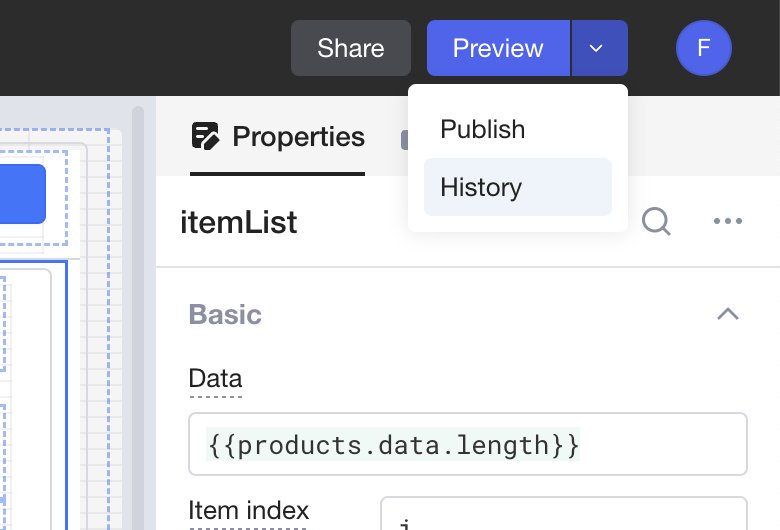This screenshot has height=530, width=780.
Task: Click the Data input with products.data.length
Action: (x=467, y=444)
